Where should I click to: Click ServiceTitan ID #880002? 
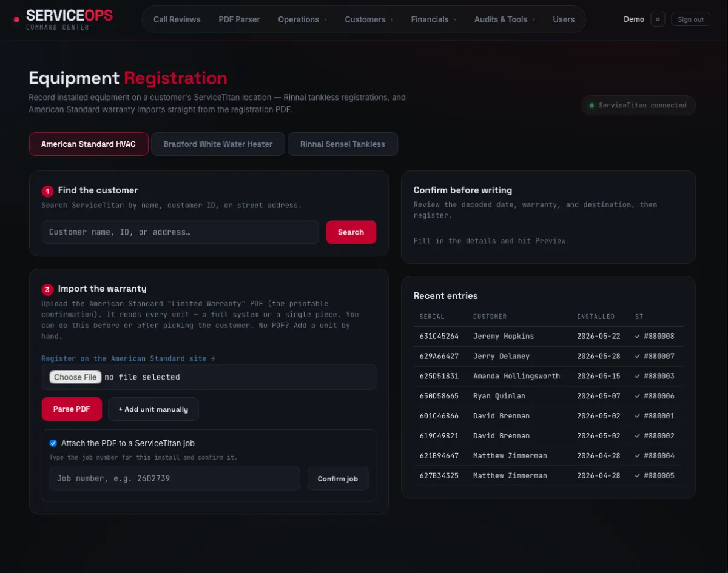click(x=659, y=436)
